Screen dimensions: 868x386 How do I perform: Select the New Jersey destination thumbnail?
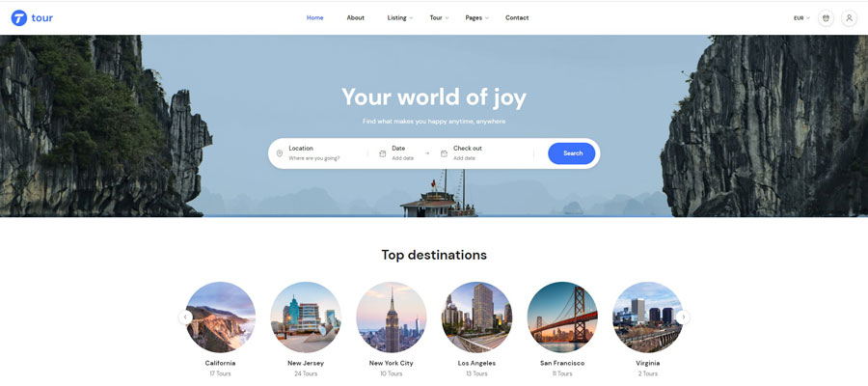coord(306,317)
